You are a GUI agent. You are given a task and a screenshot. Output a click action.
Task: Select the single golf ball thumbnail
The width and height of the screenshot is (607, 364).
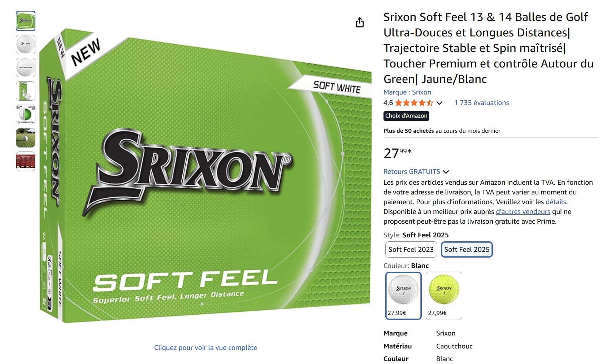tap(25, 44)
